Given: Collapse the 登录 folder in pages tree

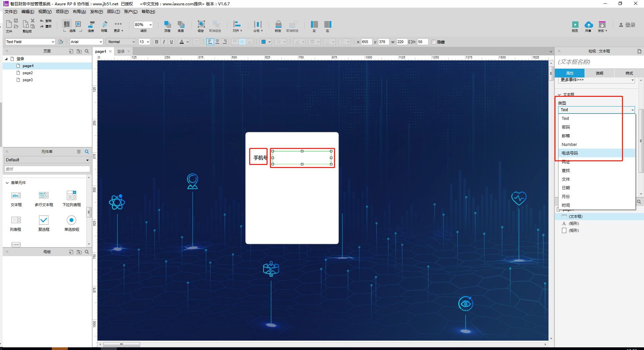Looking at the screenshot, I should [6, 59].
